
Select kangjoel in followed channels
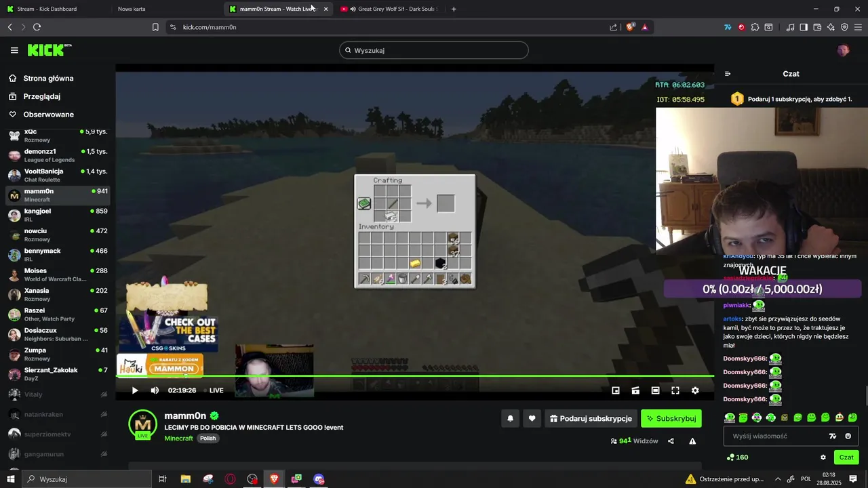point(58,215)
